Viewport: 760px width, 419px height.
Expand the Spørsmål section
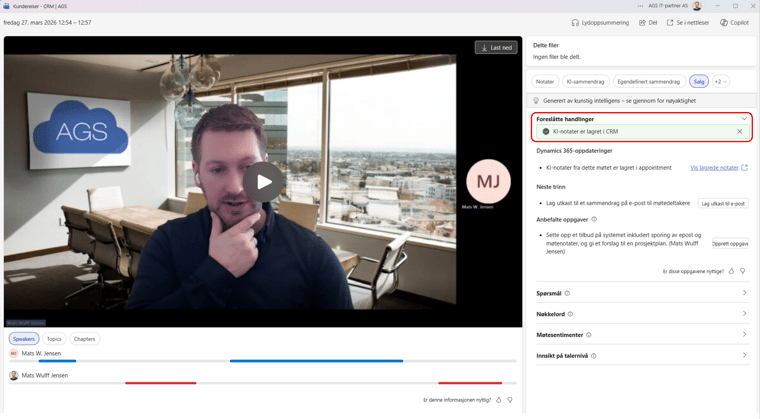[x=744, y=293]
